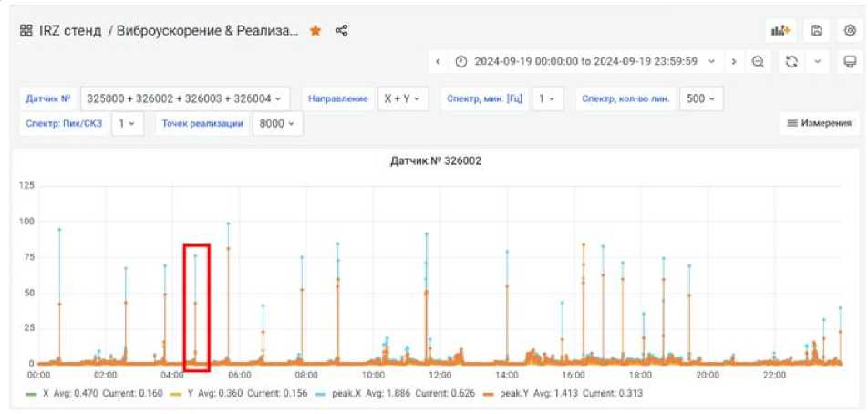Click yellow Y legend color swatch

(x=177, y=394)
